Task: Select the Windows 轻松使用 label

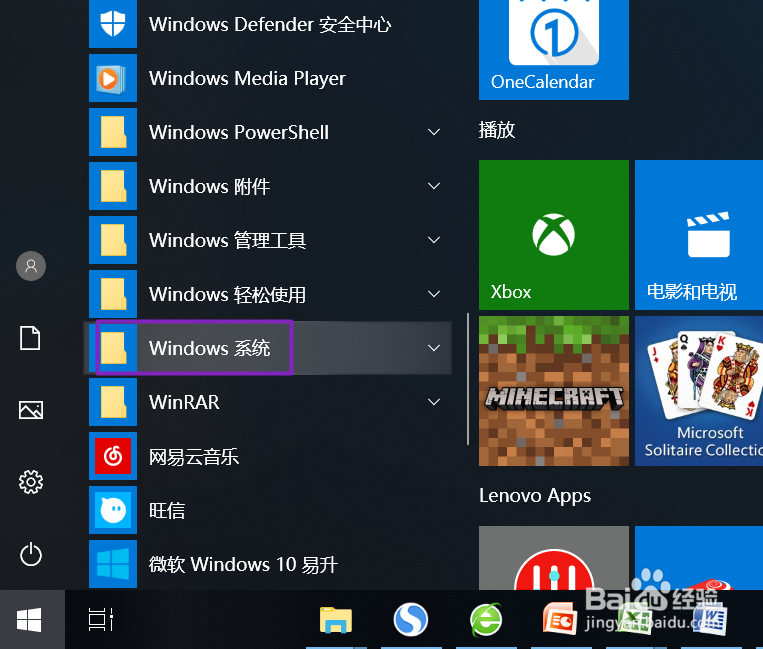Action: click(227, 294)
